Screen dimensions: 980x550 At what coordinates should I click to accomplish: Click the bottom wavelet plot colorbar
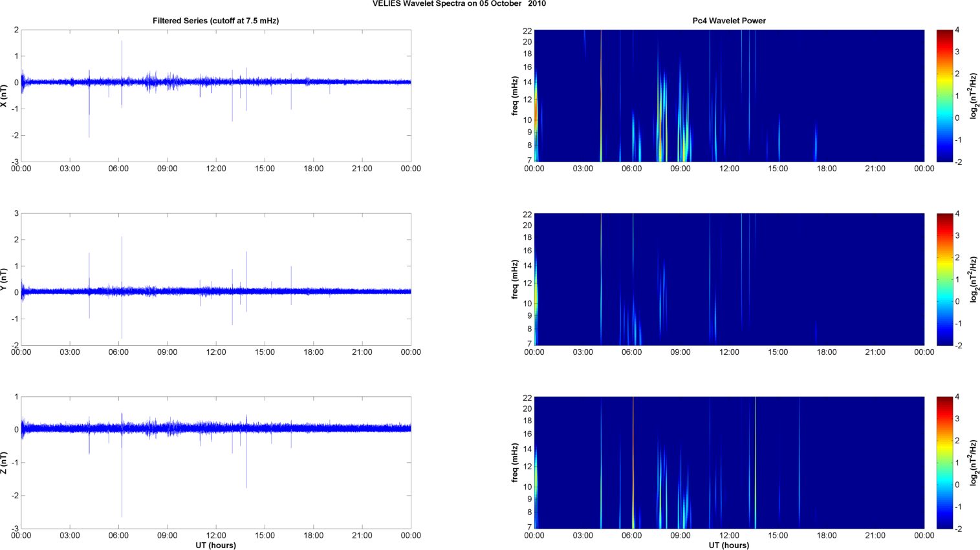944,463
